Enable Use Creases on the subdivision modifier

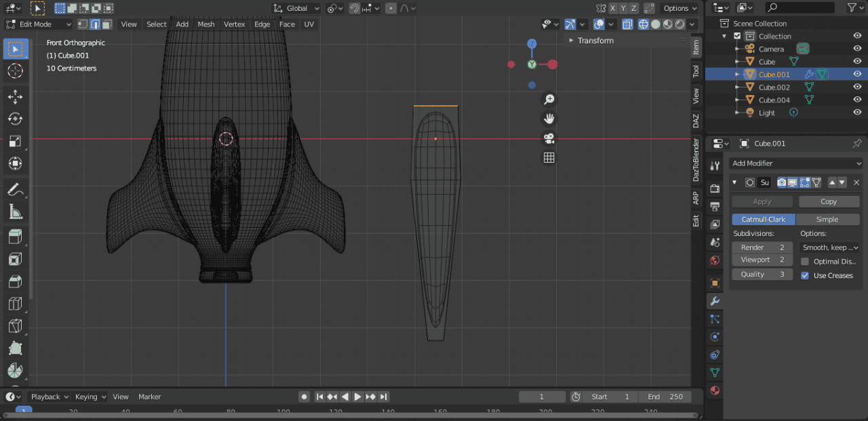click(x=806, y=275)
